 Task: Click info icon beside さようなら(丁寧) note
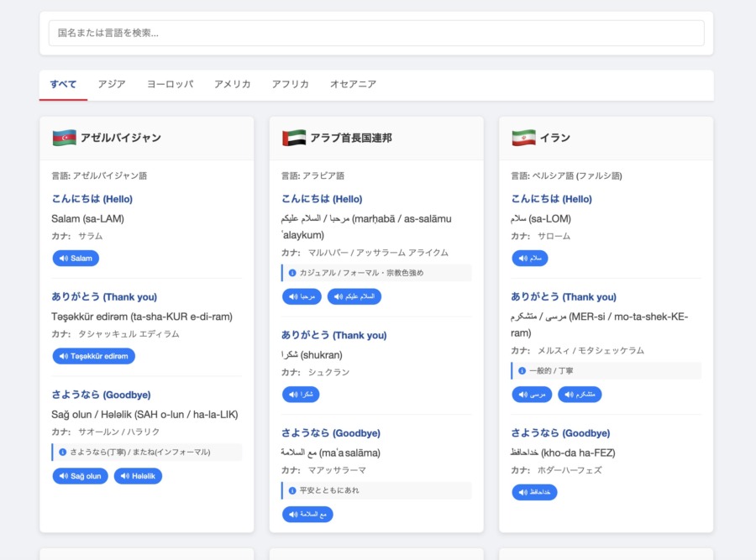63,452
